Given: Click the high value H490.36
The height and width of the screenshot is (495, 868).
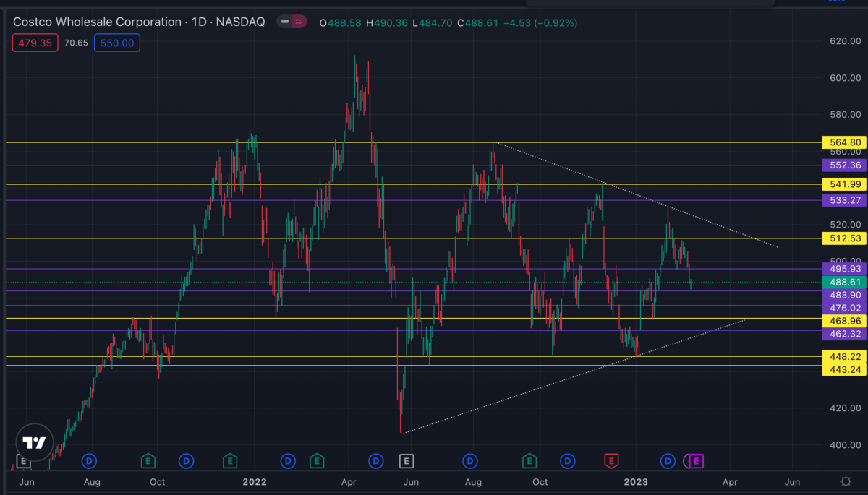Looking at the screenshot, I should pyautogui.click(x=386, y=23).
